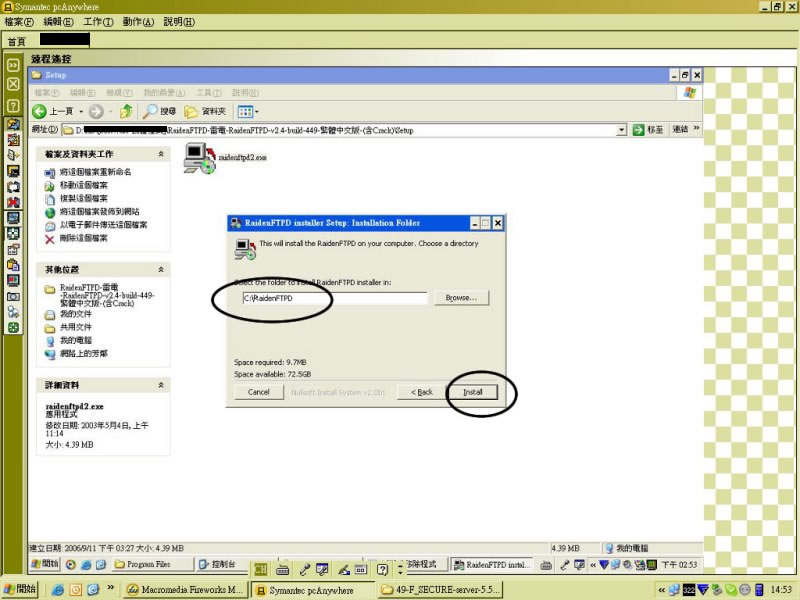The image size is (800, 600).
Task: Switch to 控制台 on remote taskbar
Action: [220, 564]
